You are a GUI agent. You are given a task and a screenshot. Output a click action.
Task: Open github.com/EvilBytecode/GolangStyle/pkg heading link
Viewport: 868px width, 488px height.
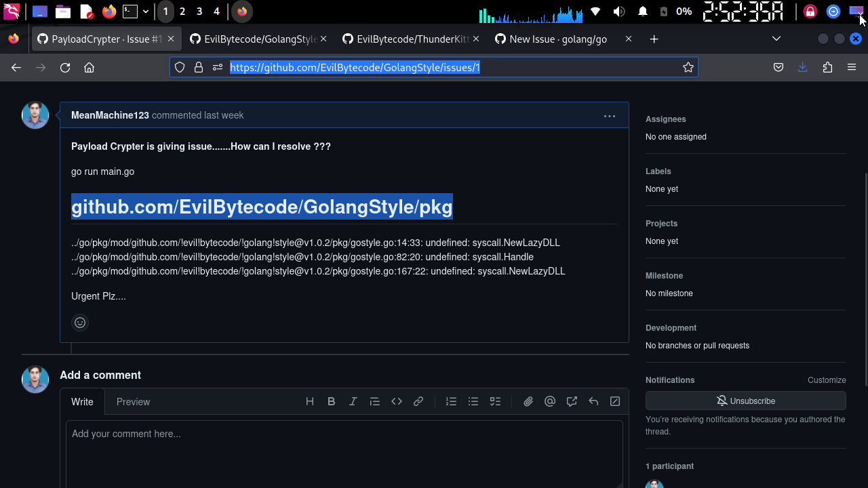click(262, 207)
